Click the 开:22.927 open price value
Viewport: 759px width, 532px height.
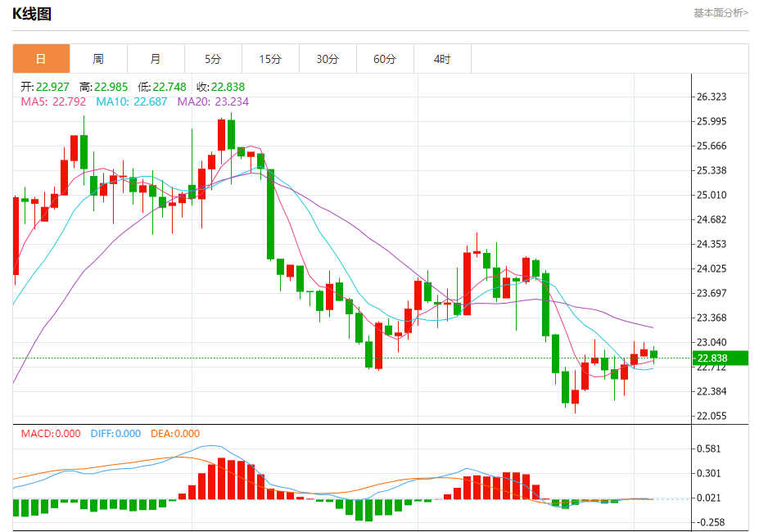point(45,87)
